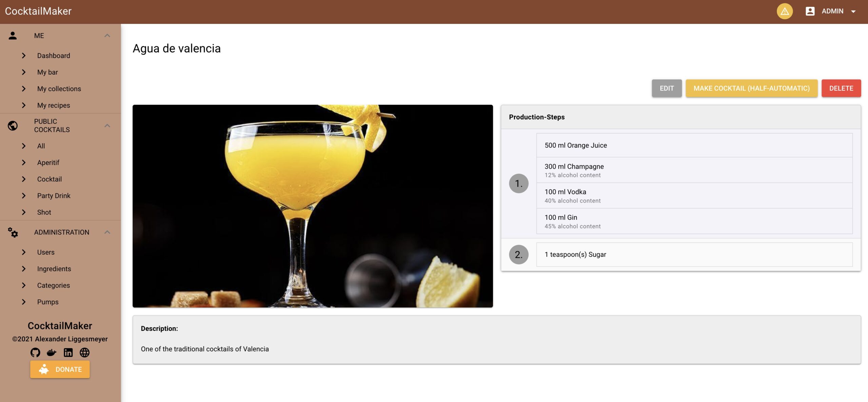Collapse the ME sidebar section
This screenshot has width=868, height=402.
point(107,36)
